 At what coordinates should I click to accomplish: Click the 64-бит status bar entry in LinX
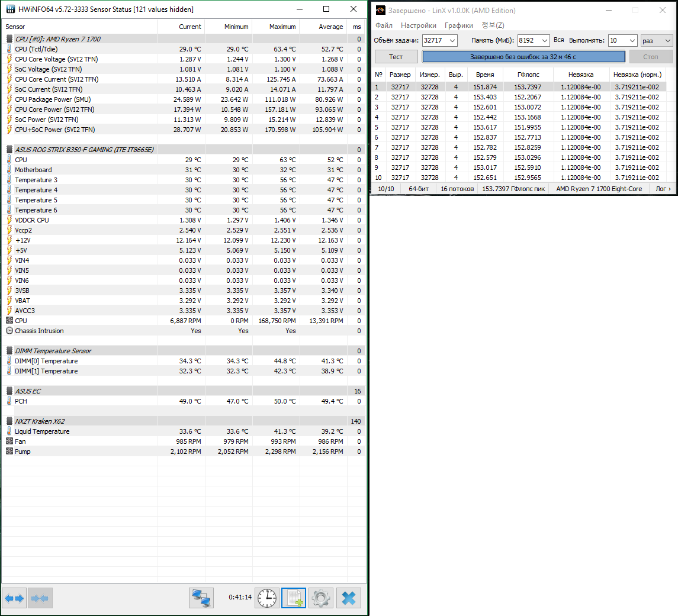click(419, 189)
